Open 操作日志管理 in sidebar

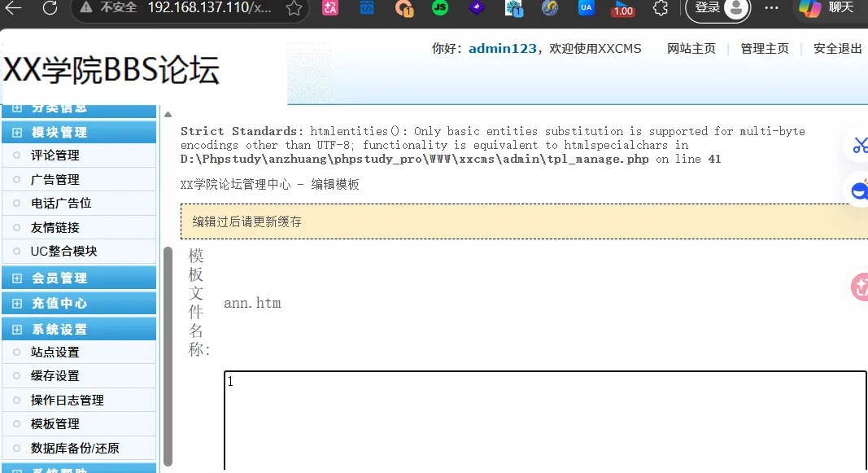coord(67,400)
